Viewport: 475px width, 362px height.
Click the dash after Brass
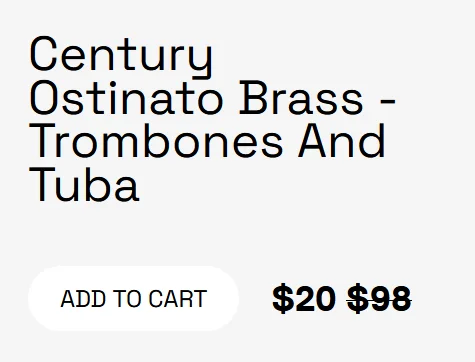click(x=387, y=100)
